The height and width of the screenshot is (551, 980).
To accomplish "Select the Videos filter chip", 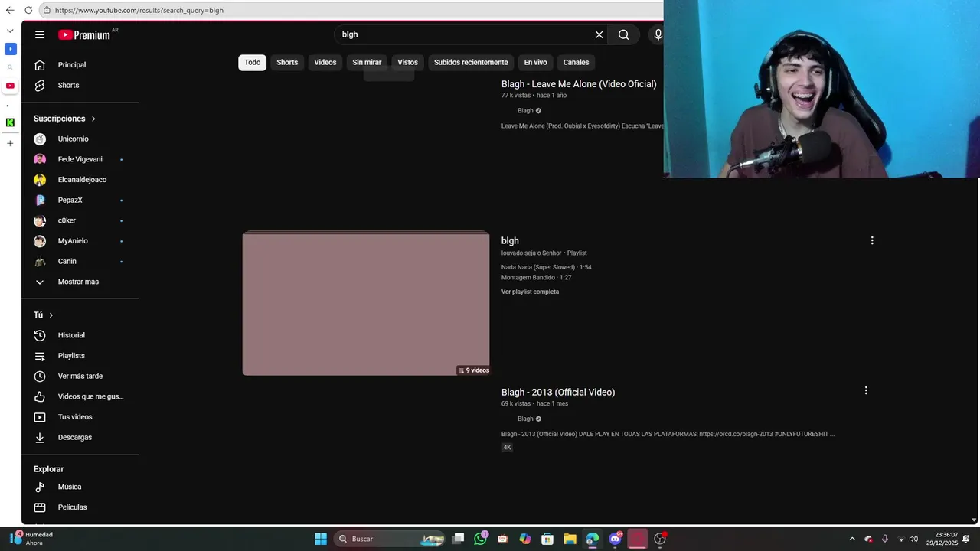I will (x=325, y=62).
